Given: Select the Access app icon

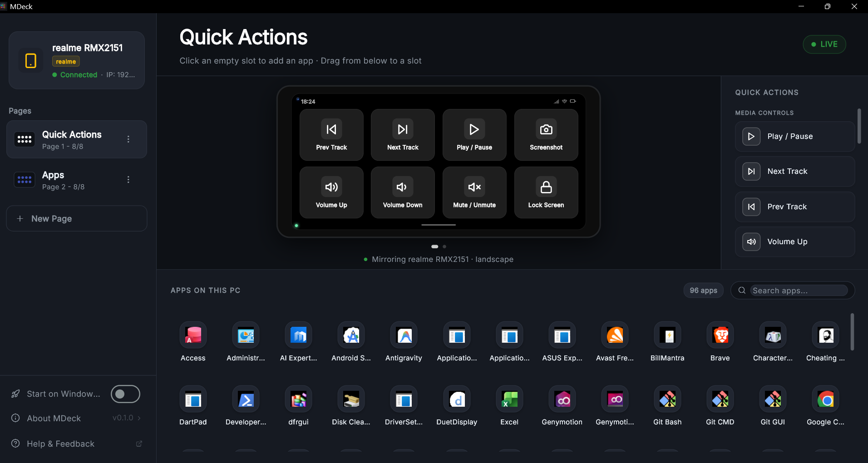Looking at the screenshot, I should (x=193, y=335).
